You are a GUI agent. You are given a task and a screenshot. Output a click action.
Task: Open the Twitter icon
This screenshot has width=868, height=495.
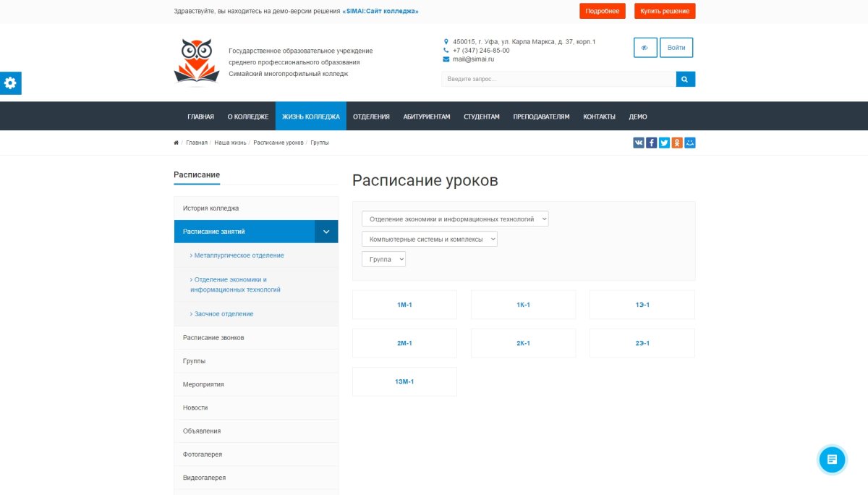click(664, 142)
